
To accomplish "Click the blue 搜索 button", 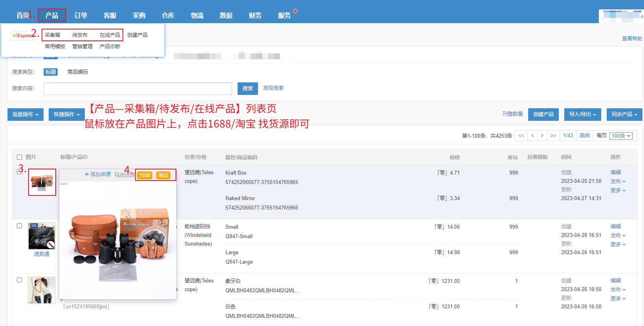I will pos(248,89).
